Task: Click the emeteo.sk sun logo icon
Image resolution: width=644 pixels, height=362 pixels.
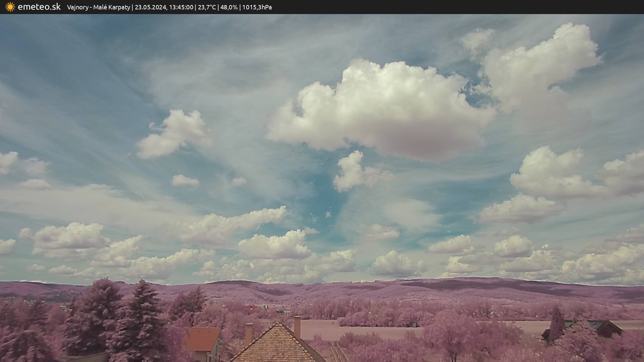Action: coord(10,7)
